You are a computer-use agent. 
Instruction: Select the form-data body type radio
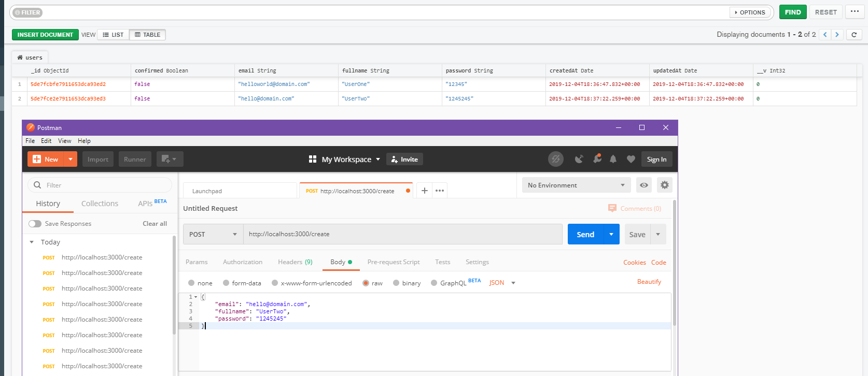point(226,283)
